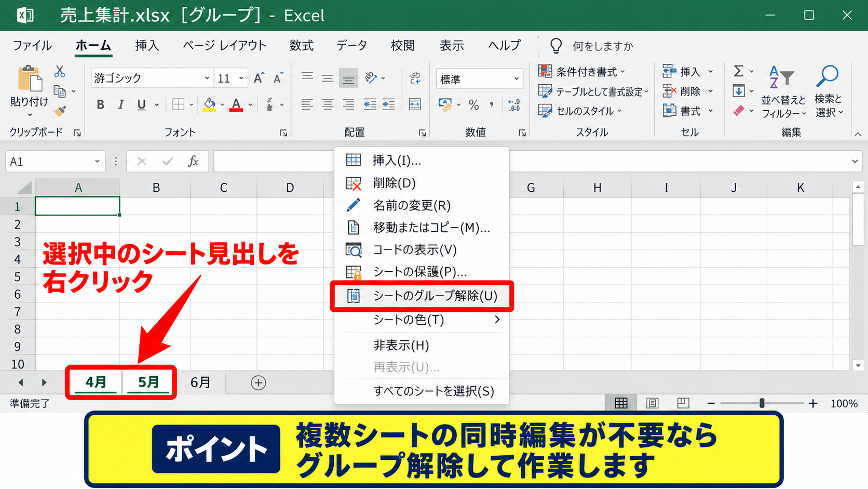Apply percent style
Screen dimensions: 868x489
[x=473, y=104]
